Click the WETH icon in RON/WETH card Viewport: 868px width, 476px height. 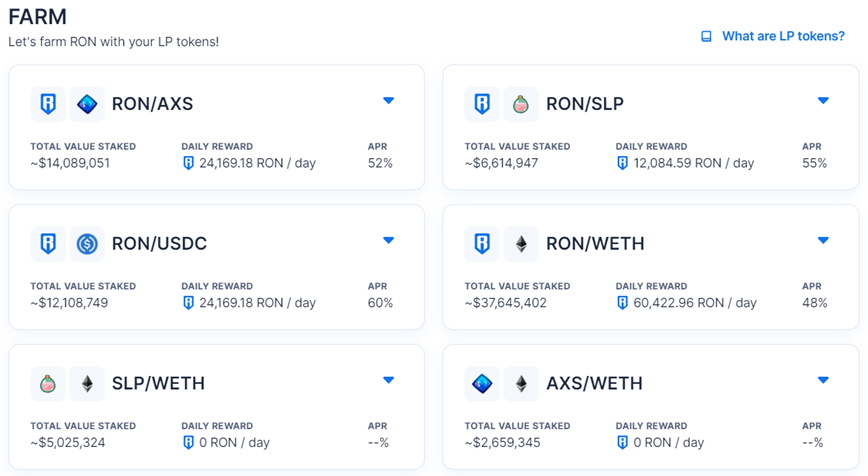pos(521,244)
